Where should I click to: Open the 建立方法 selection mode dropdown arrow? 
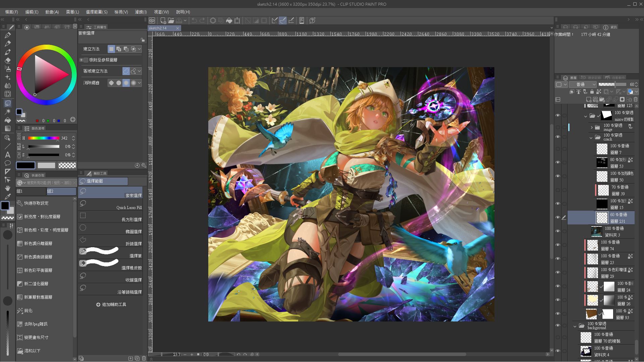click(140, 49)
